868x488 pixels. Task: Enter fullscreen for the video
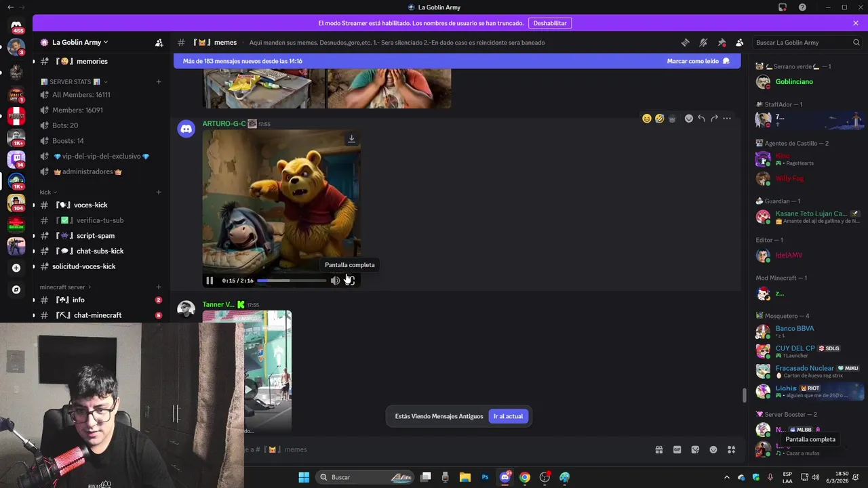tap(350, 281)
